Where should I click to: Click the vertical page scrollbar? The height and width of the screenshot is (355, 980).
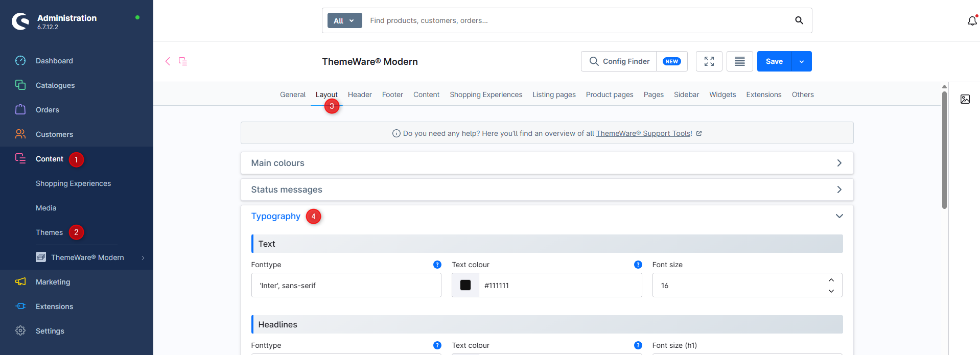tap(945, 149)
